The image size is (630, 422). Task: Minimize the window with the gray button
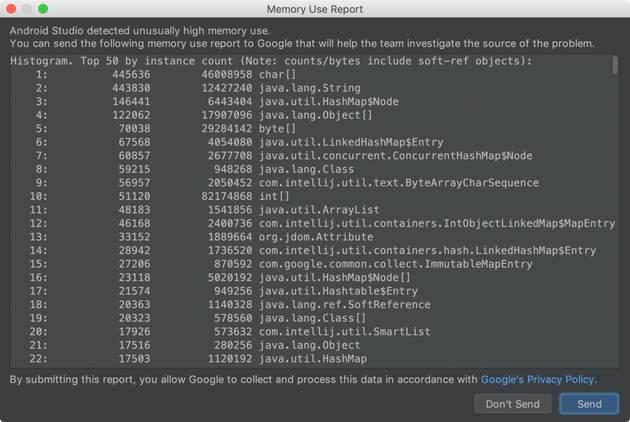coord(27,9)
